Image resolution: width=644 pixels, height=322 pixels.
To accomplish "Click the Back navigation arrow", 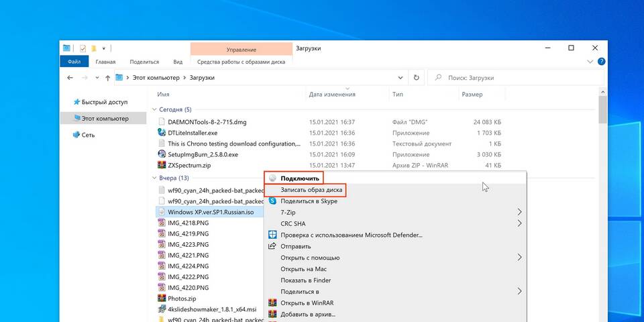I will coord(70,78).
